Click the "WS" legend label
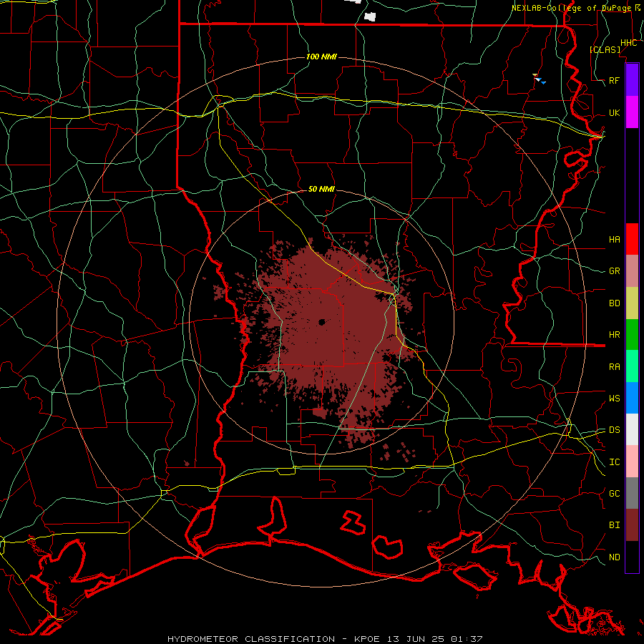 coord(614,399)
